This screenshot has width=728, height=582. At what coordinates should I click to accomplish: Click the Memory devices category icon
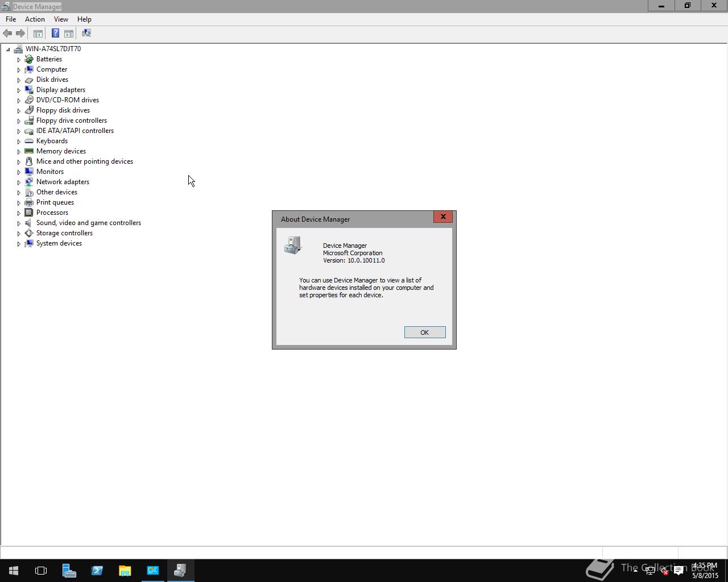click(29, 151)
